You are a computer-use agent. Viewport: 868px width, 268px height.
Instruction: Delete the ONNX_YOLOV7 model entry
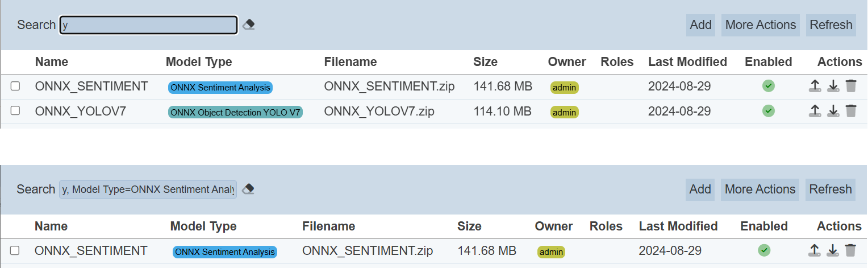tap(850, 111)
